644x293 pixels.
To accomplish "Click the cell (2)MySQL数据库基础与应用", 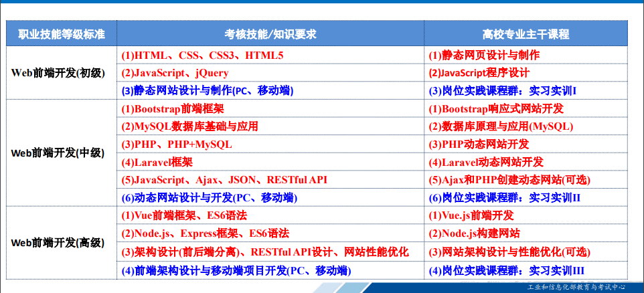I will (x=270, y=126).
